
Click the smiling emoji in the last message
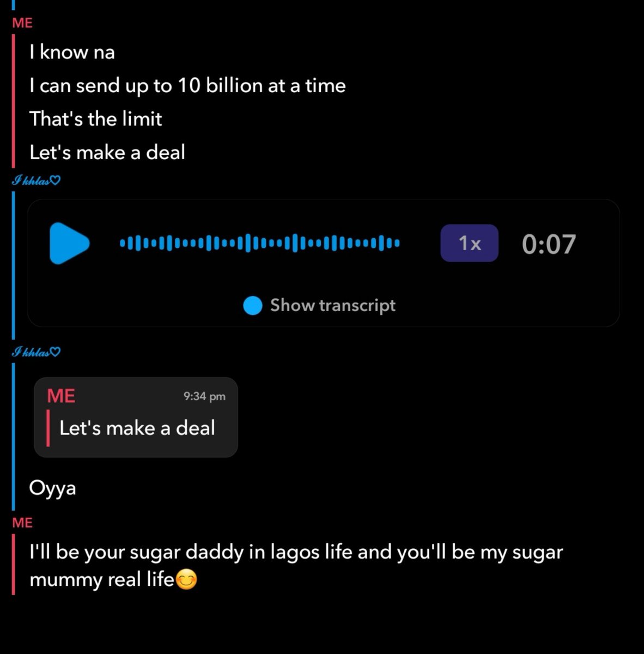186,579
